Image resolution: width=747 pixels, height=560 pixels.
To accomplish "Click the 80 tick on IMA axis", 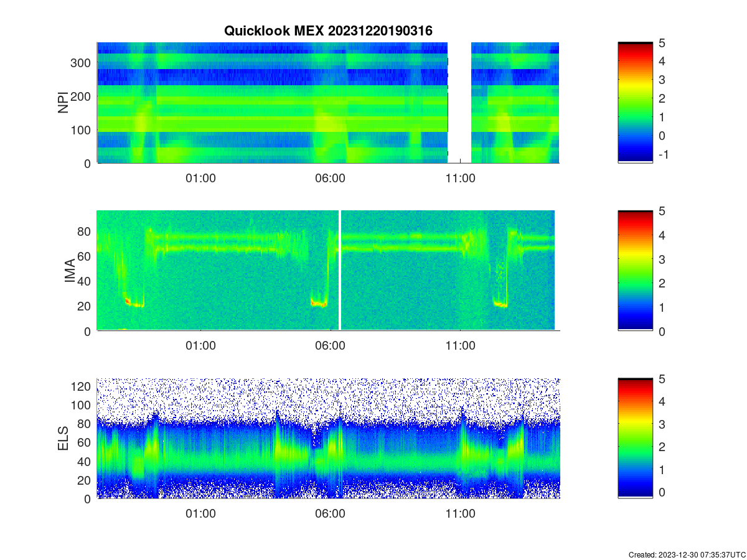I will (85, 231).
